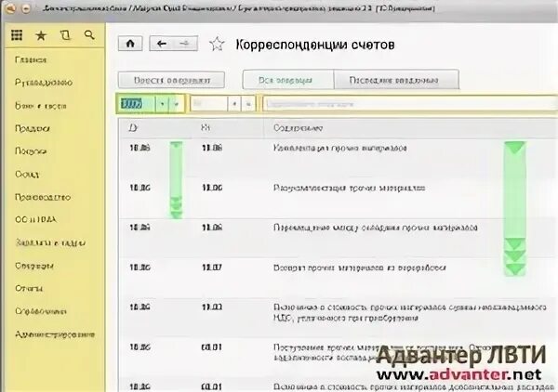Open the sections grid menu icon

(x=17, y=34)
